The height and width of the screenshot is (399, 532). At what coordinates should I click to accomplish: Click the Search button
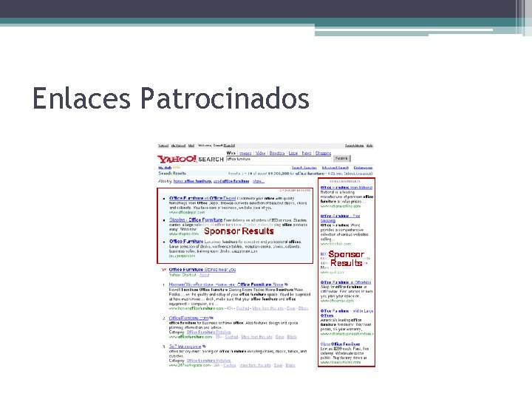(x=341, y=158)
